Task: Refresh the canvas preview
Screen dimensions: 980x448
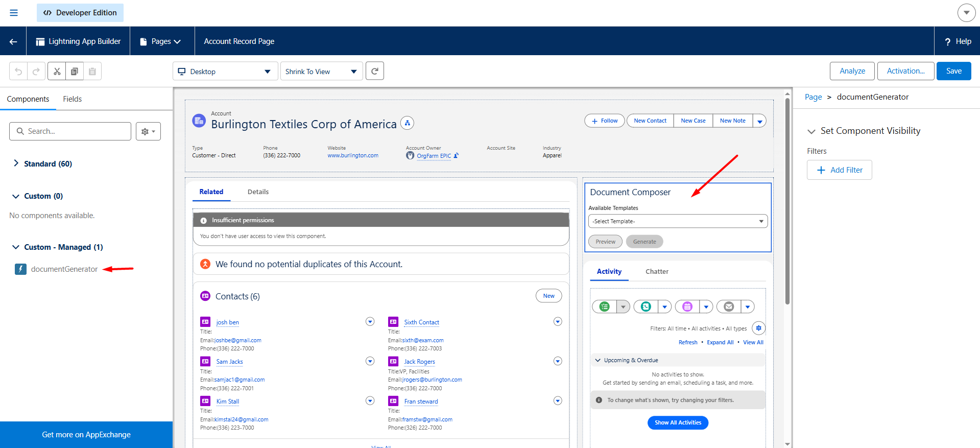Action: (x=375, y=71)
